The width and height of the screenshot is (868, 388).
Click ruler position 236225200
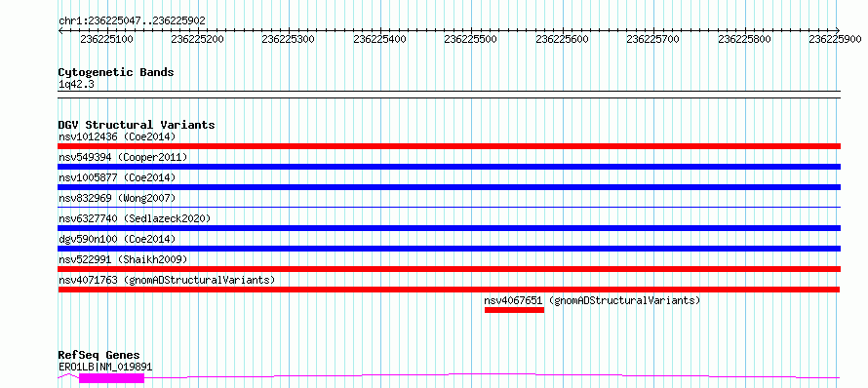click(198, 39)
